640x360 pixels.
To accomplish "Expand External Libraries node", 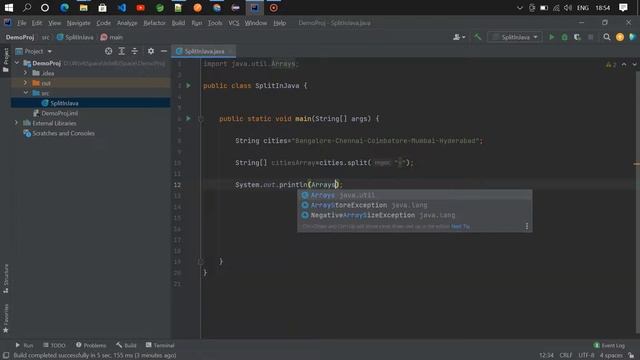I will pyautogui.click(x=16, y=123).
